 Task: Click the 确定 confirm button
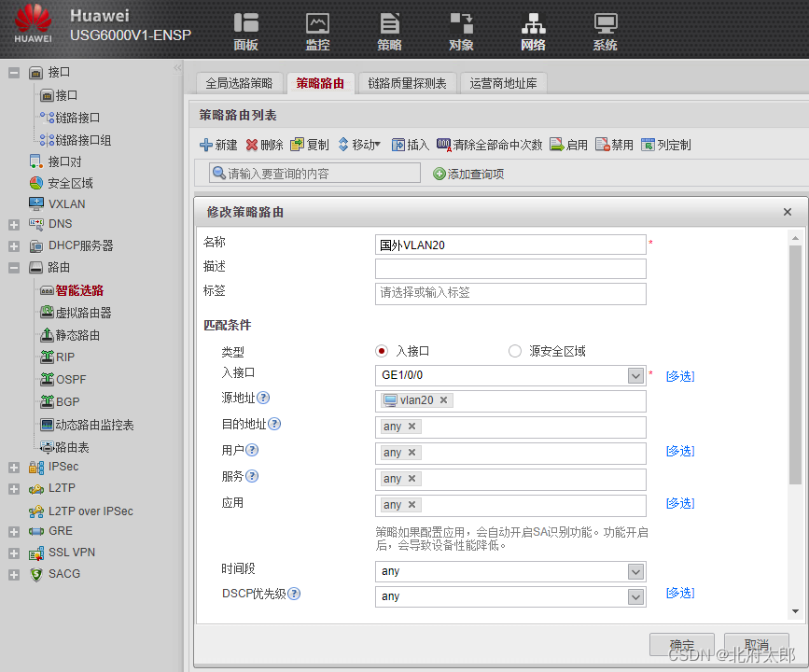681,645
